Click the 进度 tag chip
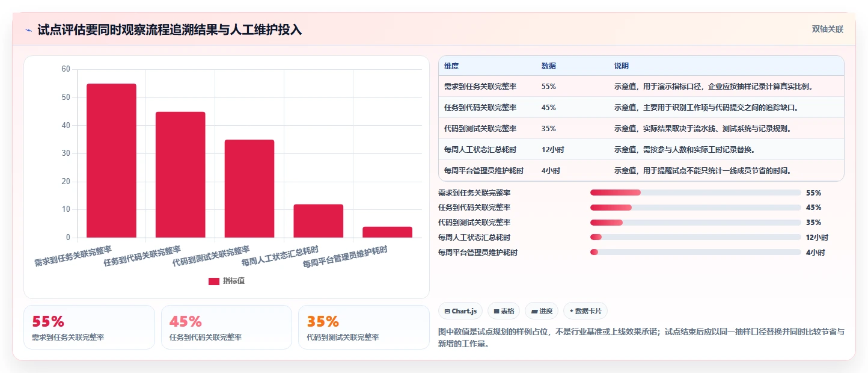This screenshot has width=868, height=373. coord(542,311)
